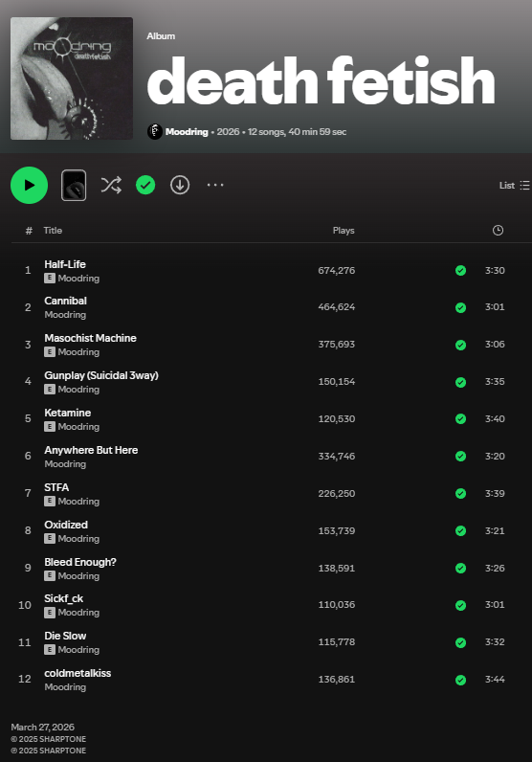
Task: Click the album title death fetish
Action: [x=321, y=80]
